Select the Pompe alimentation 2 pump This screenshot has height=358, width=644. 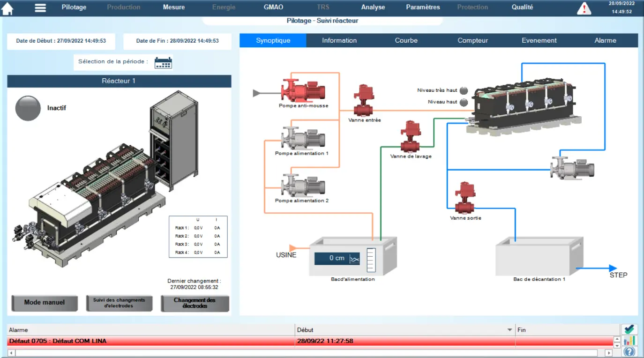point(303,185)
